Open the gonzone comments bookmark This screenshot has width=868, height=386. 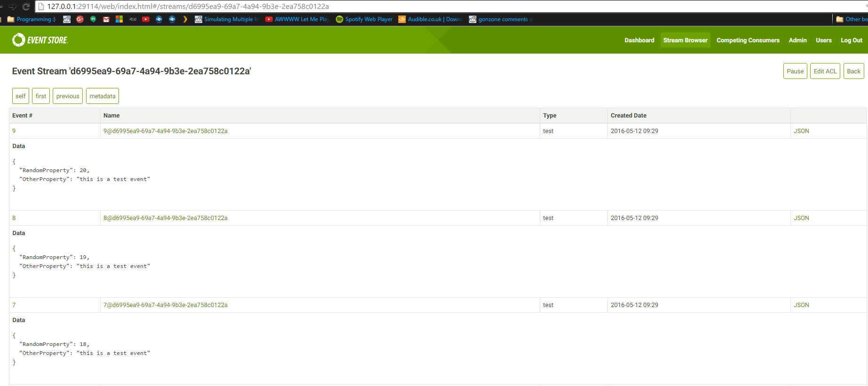tap(501, 19)
